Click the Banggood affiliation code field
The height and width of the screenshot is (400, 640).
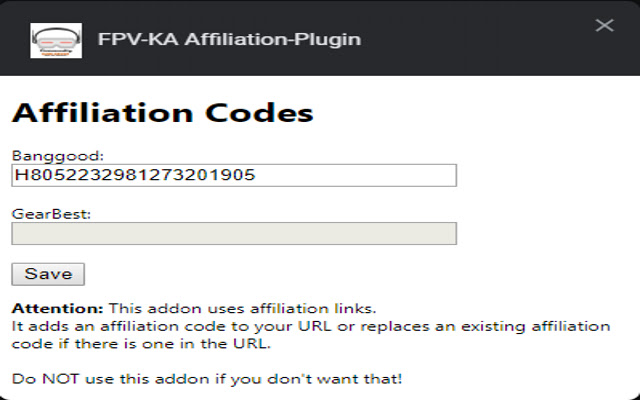pos(233,175)
